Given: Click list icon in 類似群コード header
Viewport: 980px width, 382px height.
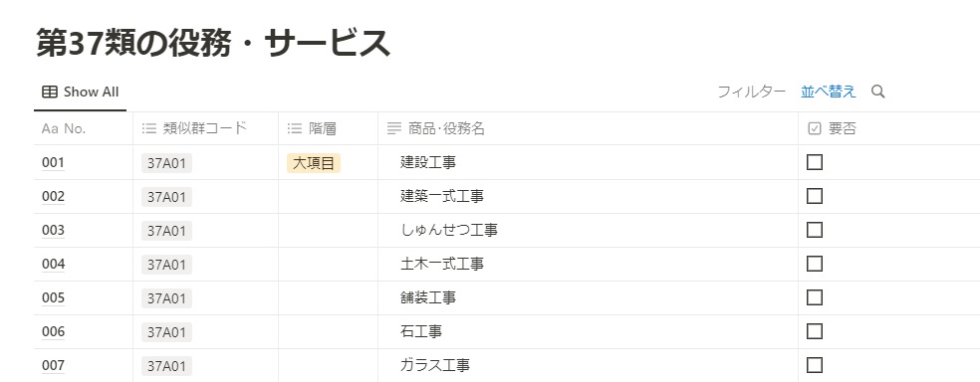Looking at the screenshot, I should tap(148, 128).
